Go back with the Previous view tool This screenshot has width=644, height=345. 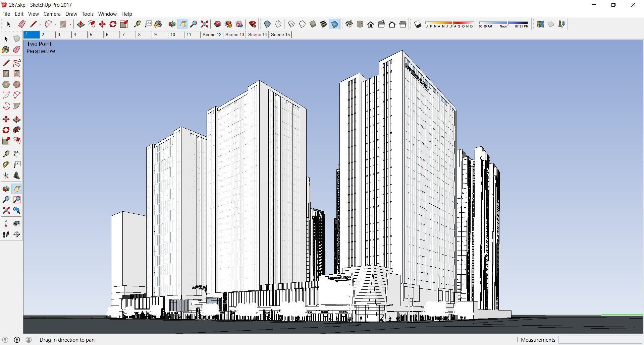click(17, 210)
